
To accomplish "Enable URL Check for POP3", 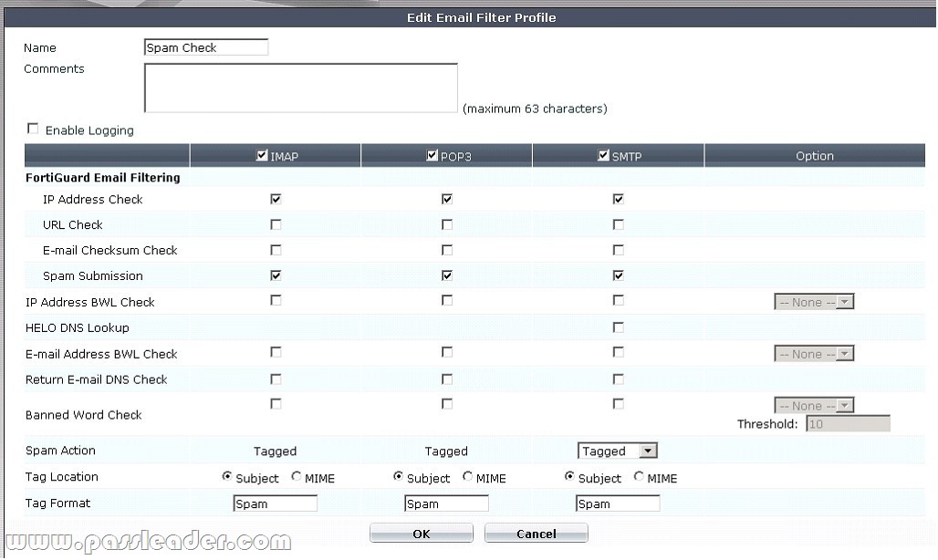I will coord(447,224).
